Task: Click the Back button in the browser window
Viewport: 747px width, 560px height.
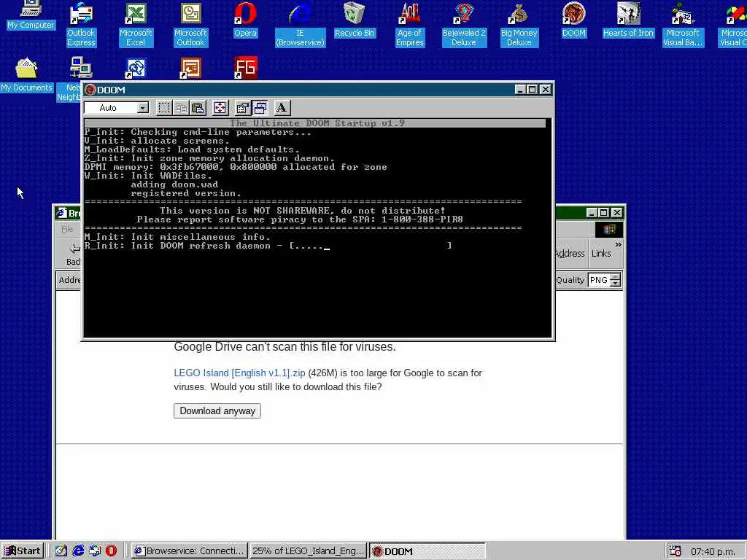Action: pyautogui.click(x=74, y=253)
